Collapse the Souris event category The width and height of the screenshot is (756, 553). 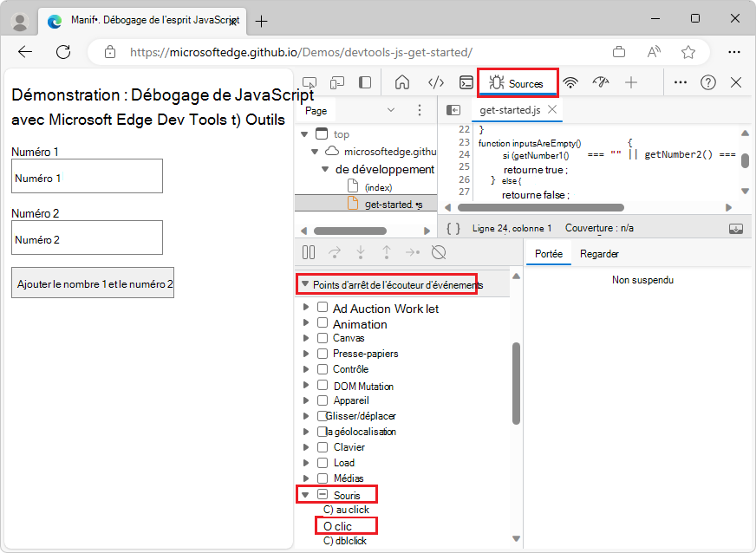coord(305,494)
